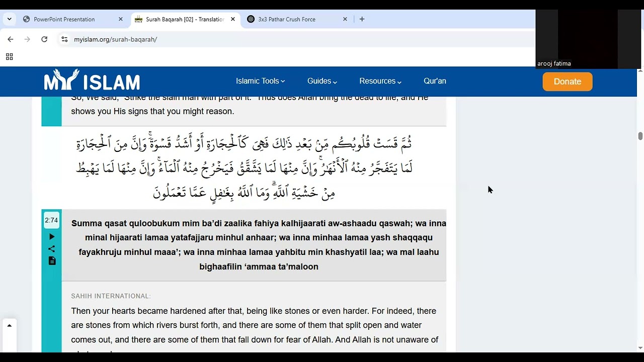The width and height of the screenshot is (644, 362).
Task: Open the apps grid in bookmarks bar
Action: 9,57
